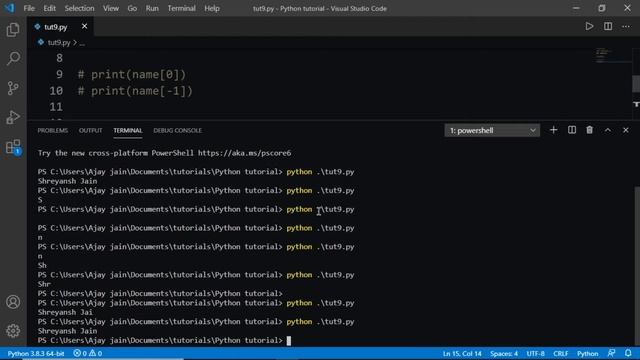Open the Run menu
The image size is (640, 360).
(152, 8)
